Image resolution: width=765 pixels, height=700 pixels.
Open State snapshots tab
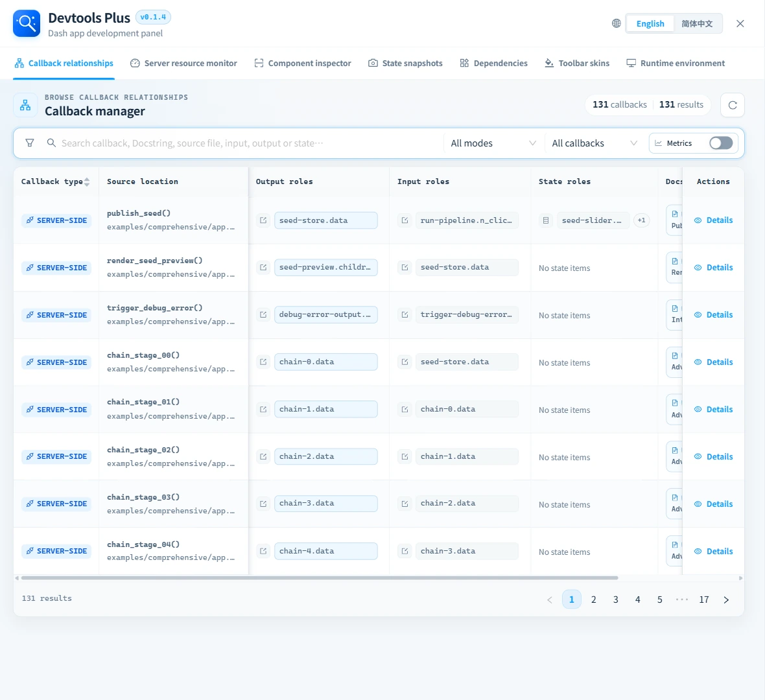tap(405, 64)
